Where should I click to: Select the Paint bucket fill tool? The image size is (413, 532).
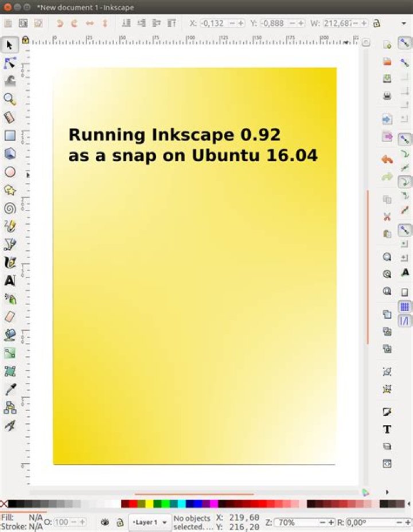tap(10, 335)
